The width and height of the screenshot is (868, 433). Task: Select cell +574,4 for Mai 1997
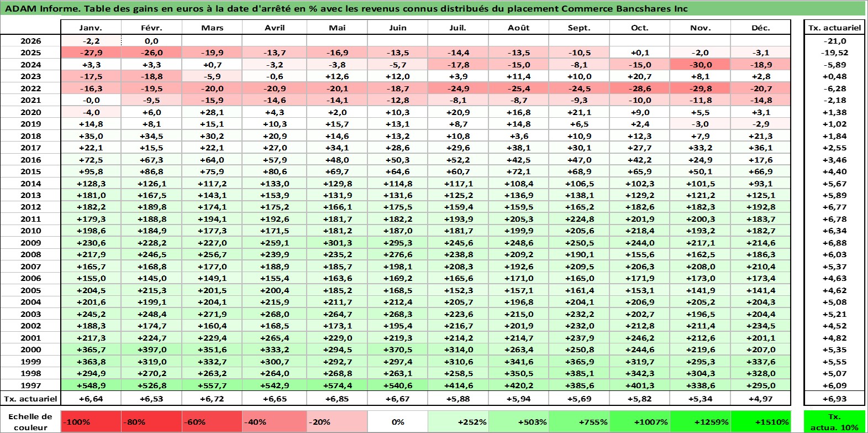tap(337, 385)
